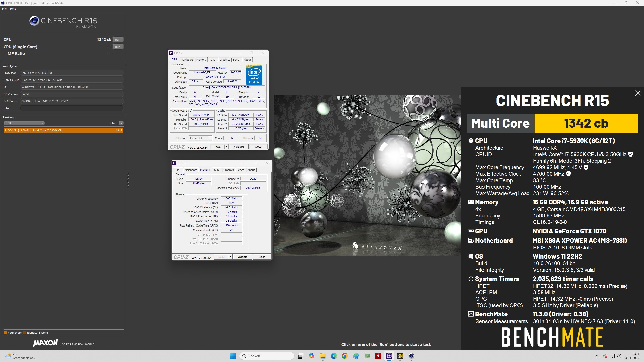This screenshot has width=644, height=362.
Task: Launch Copilot from the taskbar
Action: pos(311,356)
